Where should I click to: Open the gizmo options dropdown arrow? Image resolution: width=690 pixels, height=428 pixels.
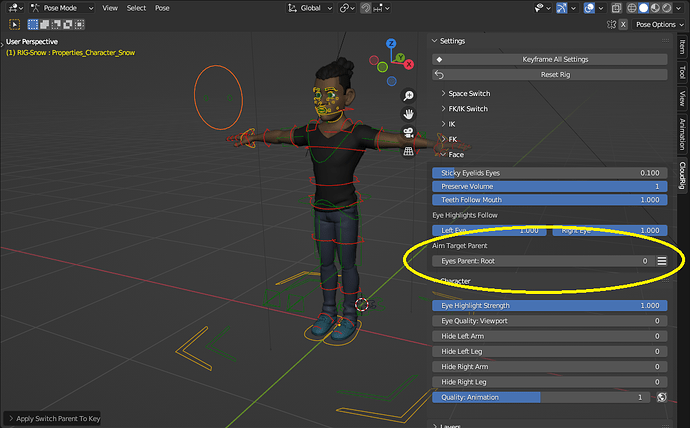[x=573, y=8]
